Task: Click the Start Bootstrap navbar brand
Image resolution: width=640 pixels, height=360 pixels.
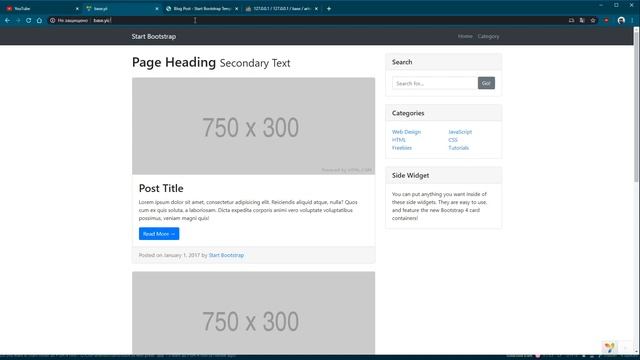Action: pos(154,36)
